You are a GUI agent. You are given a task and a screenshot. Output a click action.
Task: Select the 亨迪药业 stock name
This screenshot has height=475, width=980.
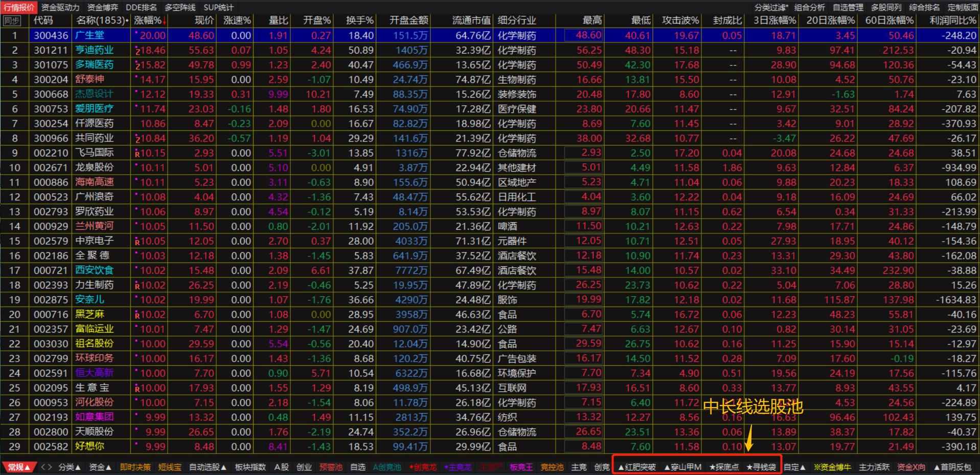(x=95, y=50)
